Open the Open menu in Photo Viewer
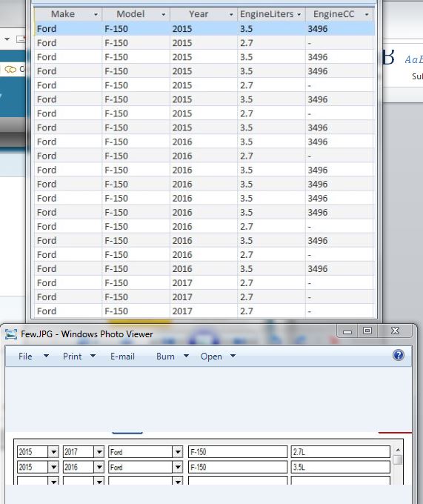 pos(211,357)
